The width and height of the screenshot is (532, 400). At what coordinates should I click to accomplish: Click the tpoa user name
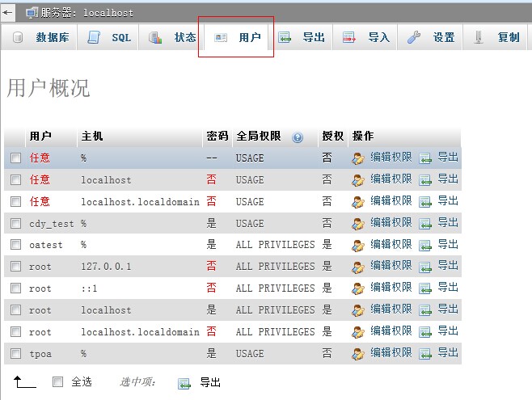[x=40, y=354]
